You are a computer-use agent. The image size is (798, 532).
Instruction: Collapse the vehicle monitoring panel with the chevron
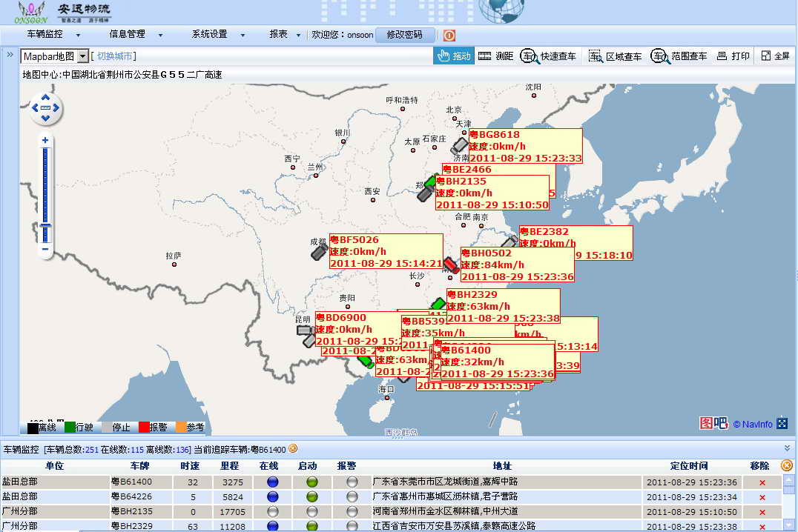click(x=787, y=448)
